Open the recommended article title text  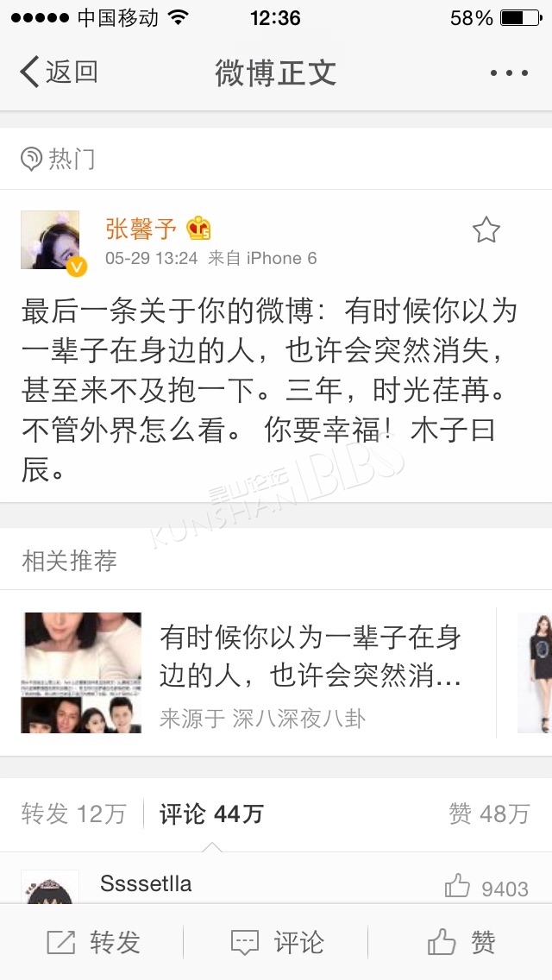click(310, 656)
